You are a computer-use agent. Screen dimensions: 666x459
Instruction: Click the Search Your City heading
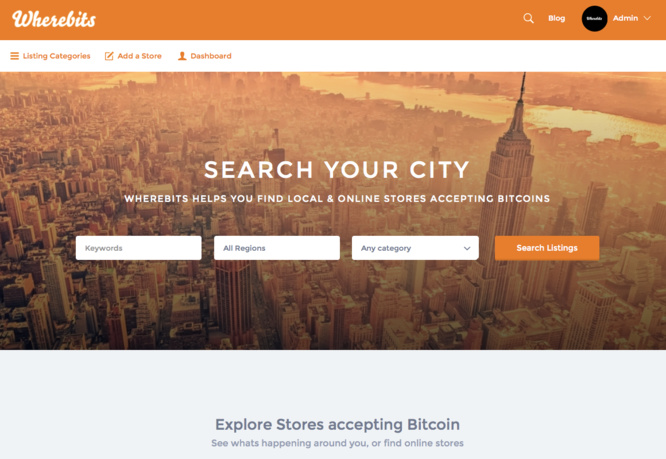pyautogui.click(x=337, y=170)
